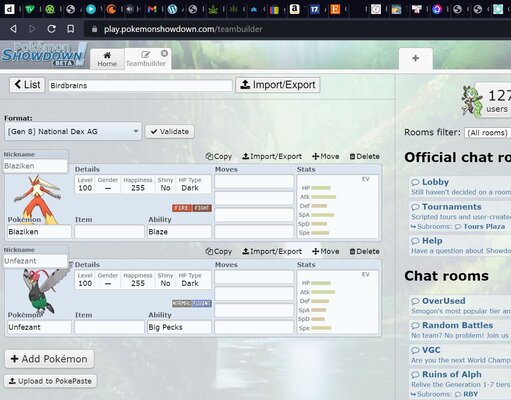This screenshot has width=511, height=400.
Task: Reload the page with the refresh icon
Action: [51, 29]
